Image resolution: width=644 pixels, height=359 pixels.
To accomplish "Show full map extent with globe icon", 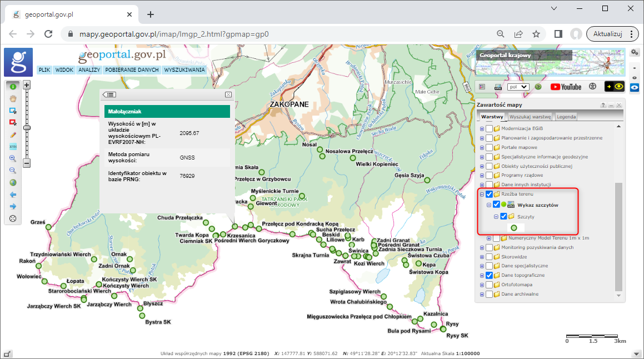I will [12, 182].
